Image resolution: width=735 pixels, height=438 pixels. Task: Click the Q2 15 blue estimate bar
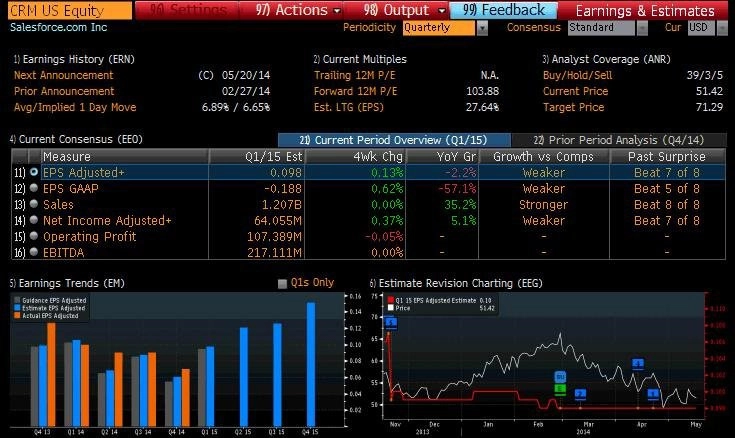[x=244, y=377]
